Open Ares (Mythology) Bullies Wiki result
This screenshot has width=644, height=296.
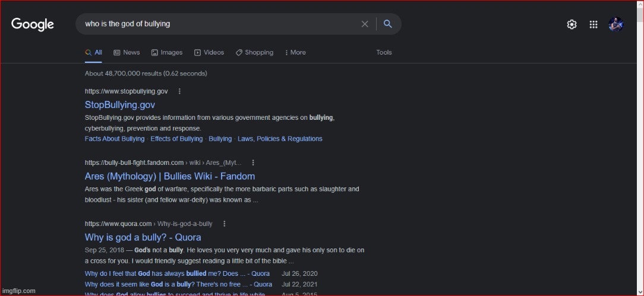pyautogui.click(x=170, y=176)
